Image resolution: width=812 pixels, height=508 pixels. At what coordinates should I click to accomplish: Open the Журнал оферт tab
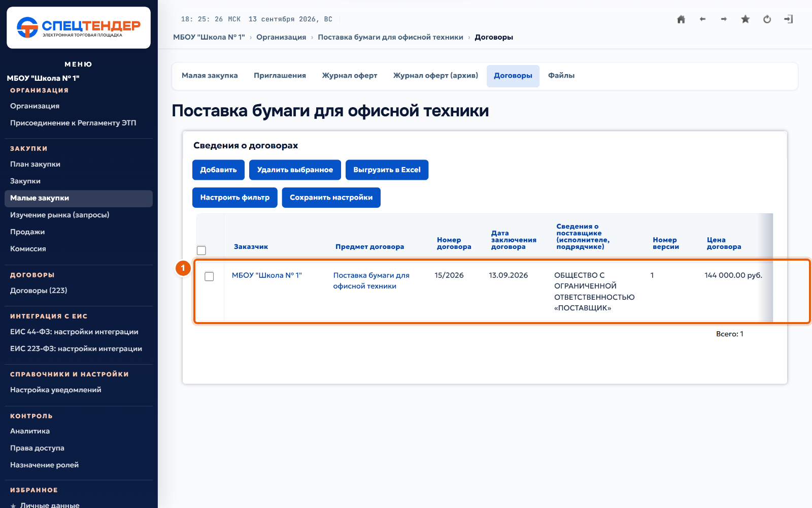(350, 76)
